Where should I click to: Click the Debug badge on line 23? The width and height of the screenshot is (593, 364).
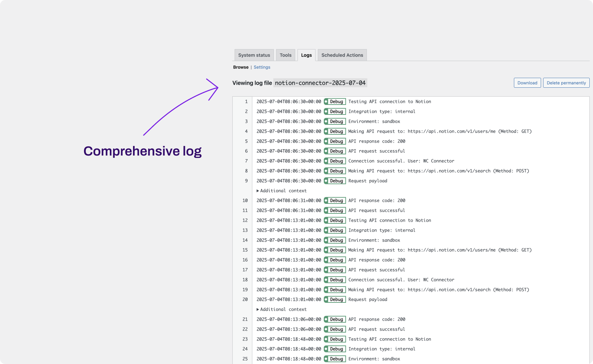(335, 339)
